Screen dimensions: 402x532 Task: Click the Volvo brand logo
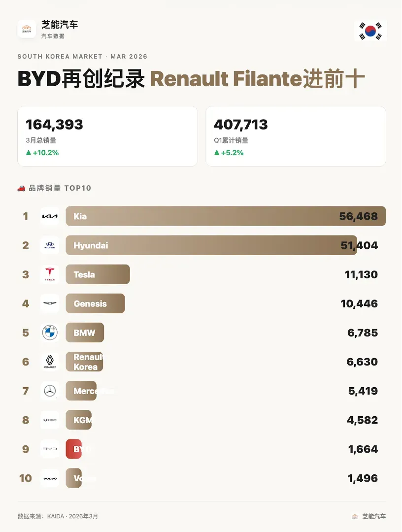50,478
